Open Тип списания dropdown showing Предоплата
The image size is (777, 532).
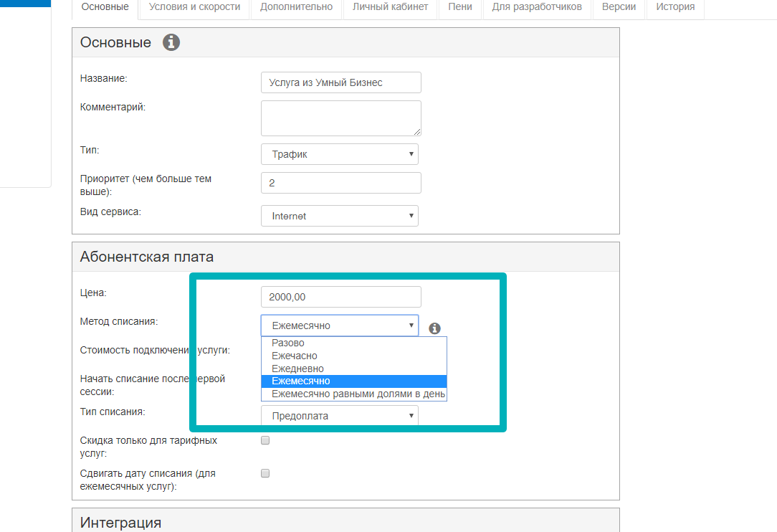coord(339,416)
